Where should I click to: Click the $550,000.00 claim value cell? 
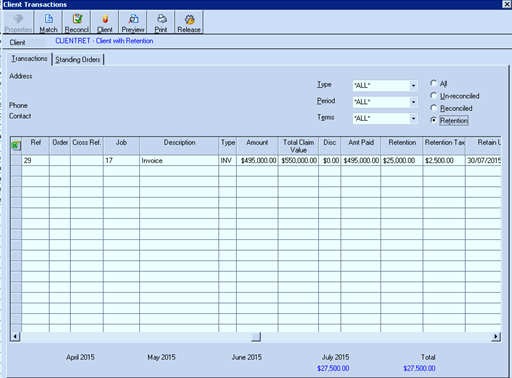[298, 160]
